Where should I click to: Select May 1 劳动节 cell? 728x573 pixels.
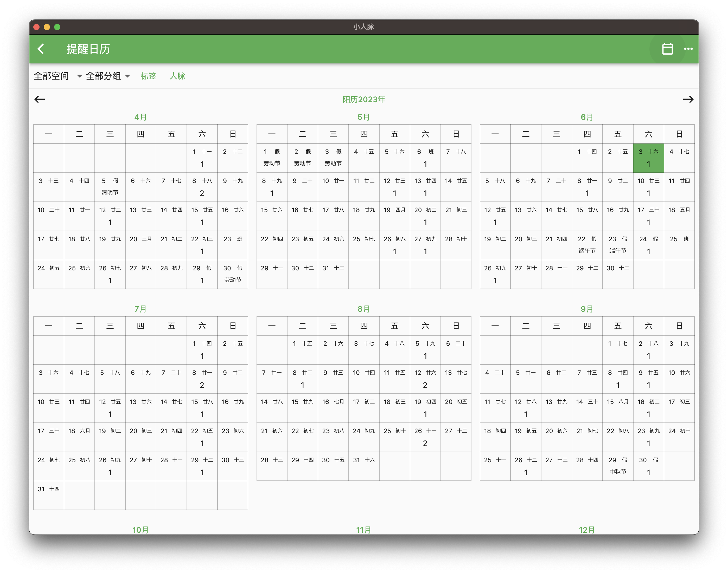[272, 158]
